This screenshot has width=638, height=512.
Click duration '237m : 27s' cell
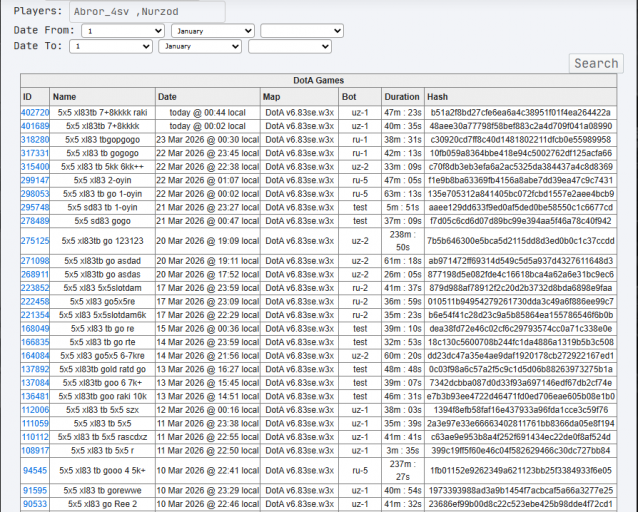[x=403, y=470]
